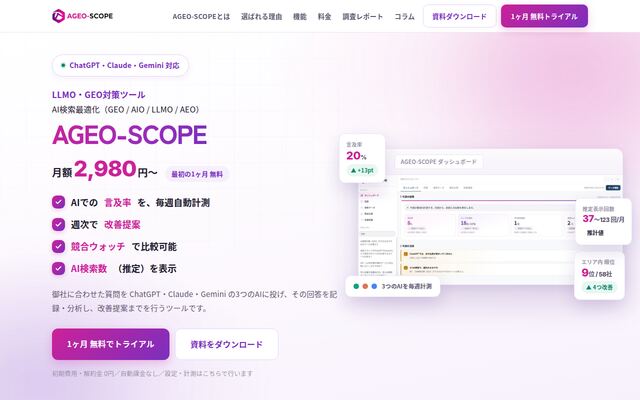Image resolution: width=640 pixels, height=400 pixels.
Task: Click the highlighted 言及率 word
Action: click(x=118, y=202)
